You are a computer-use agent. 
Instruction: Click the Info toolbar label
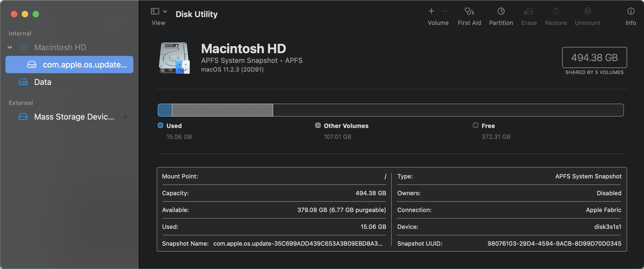coord(631,23)
